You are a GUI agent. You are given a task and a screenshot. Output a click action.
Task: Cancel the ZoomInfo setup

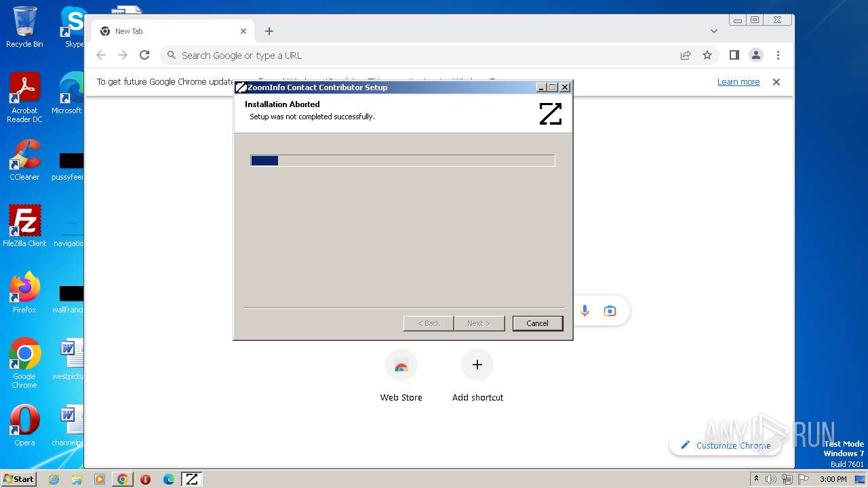coord(537,323)
